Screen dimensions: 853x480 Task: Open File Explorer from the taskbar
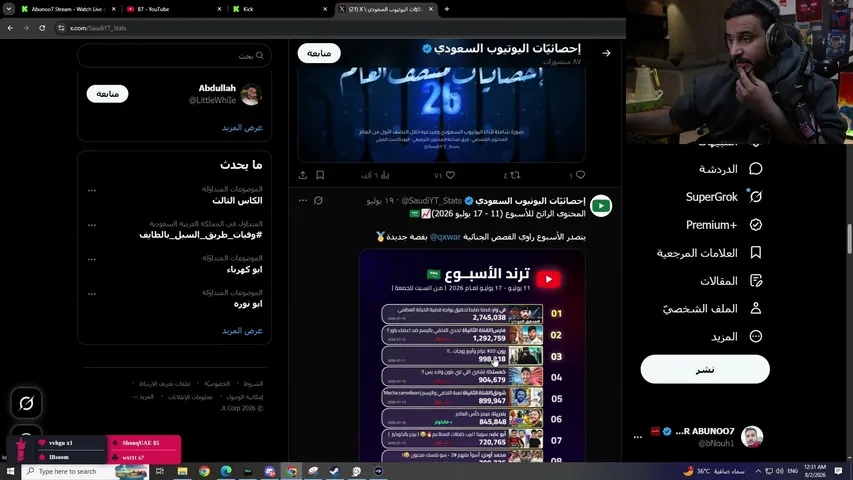tap(182, 471)
